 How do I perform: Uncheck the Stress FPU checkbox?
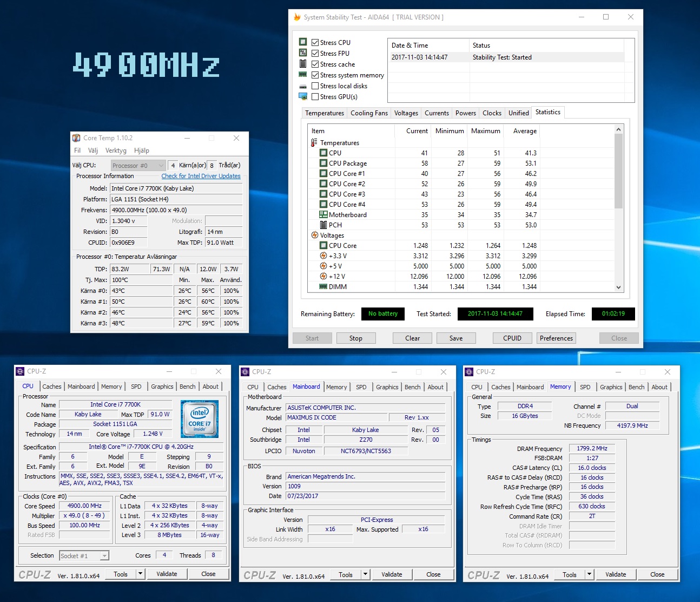(x=315, y=53)
